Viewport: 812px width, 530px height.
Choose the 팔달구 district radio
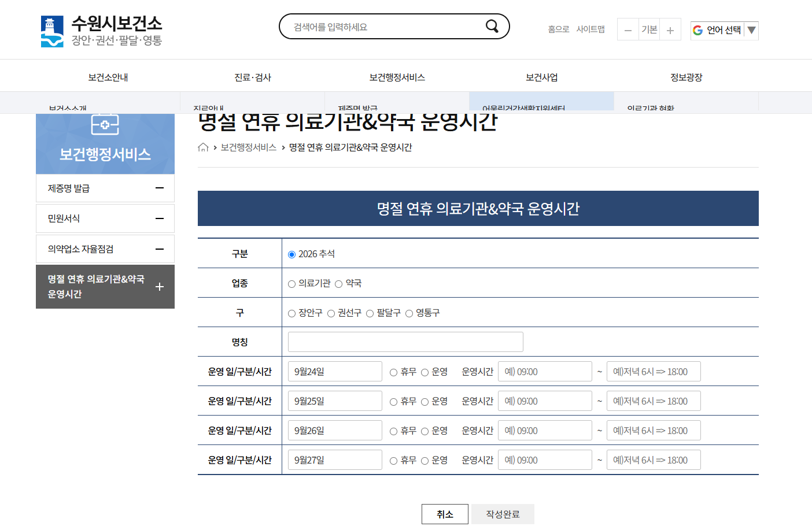pos(370,313)
